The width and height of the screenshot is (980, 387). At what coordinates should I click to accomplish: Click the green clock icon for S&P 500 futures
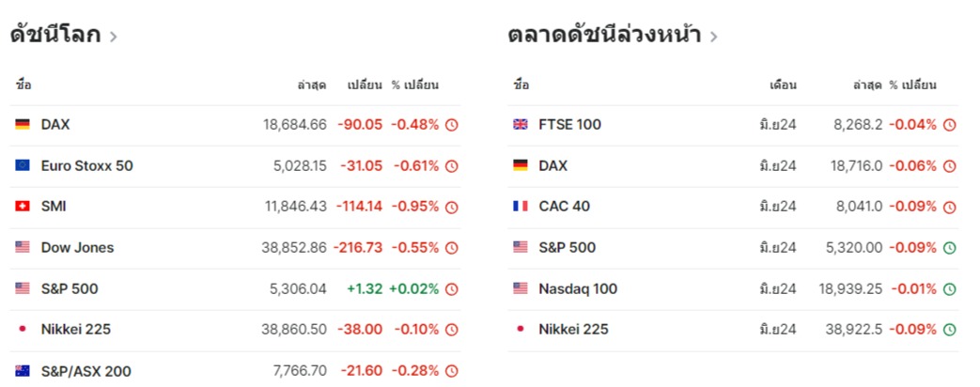(949, 248)
